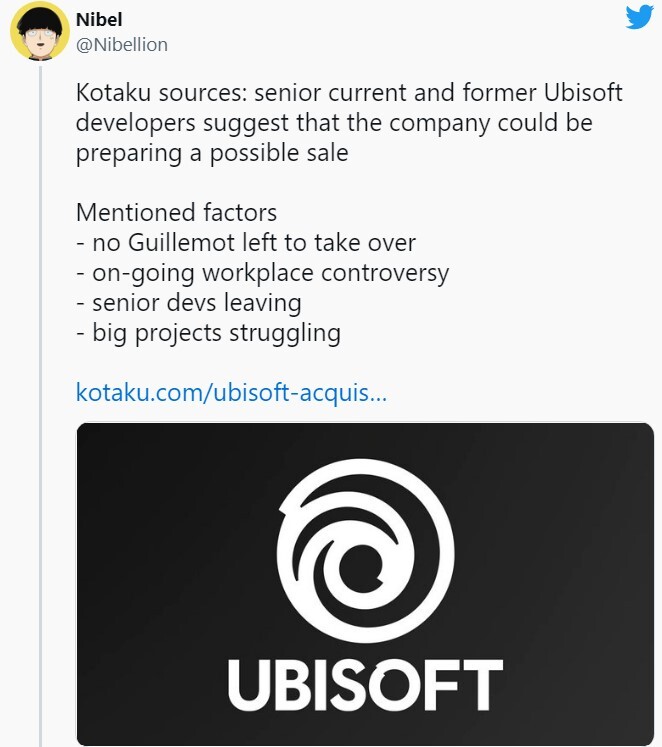Follow the kotaku.com/ubisoft-acquis… link
The image size is (662, 747).
click(x=231, y=392)
